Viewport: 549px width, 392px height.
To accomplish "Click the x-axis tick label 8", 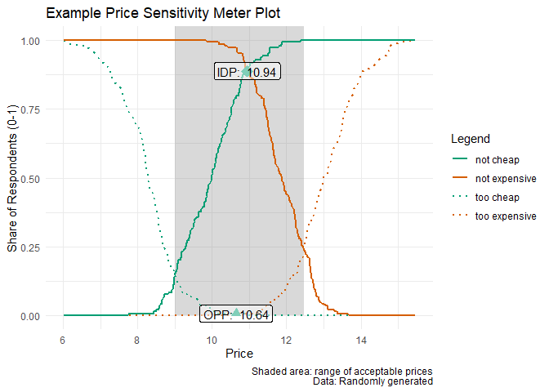I will pos(137,338).
